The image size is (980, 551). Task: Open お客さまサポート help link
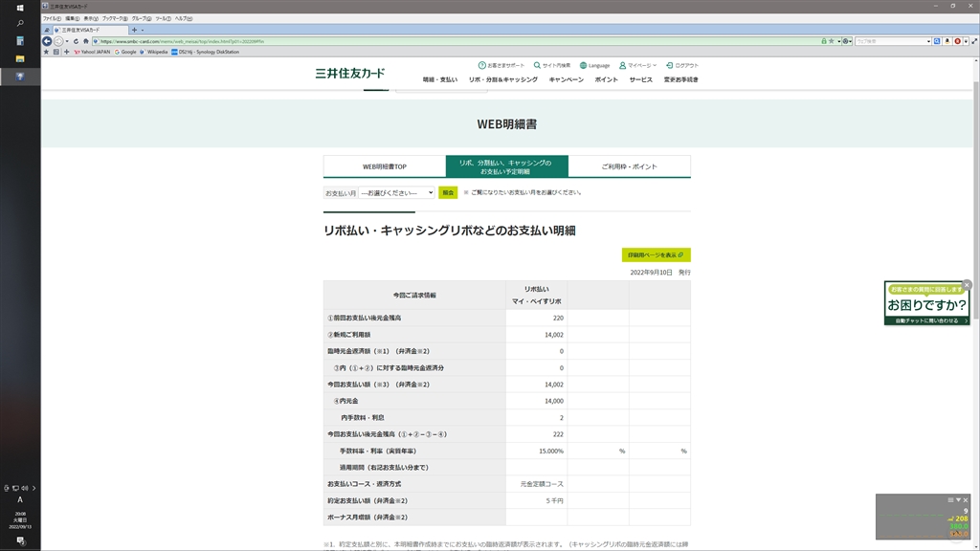501,65
